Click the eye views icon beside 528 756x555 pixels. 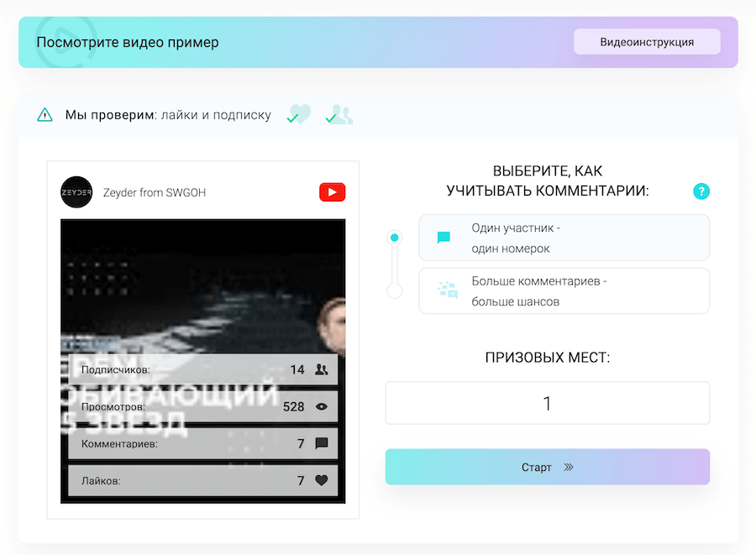(322, 406)
